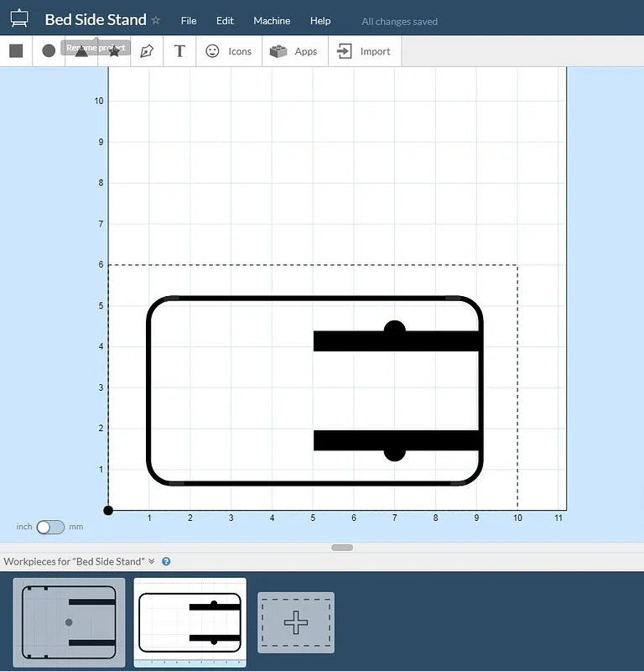Screen dimensions: 644x671
Task: Add a new workpiece
Action: click(x=295, y=622)
